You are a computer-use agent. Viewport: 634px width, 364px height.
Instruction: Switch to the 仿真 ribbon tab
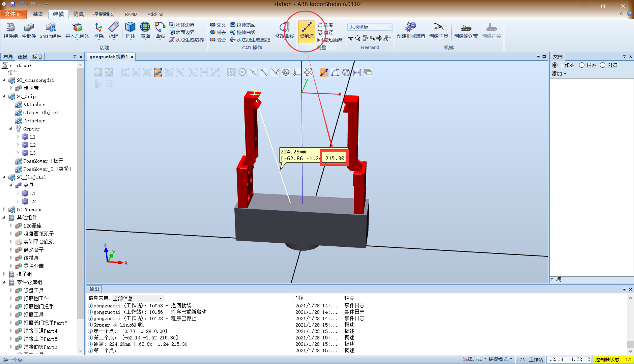pyautogui.click(x=78, y=14)
